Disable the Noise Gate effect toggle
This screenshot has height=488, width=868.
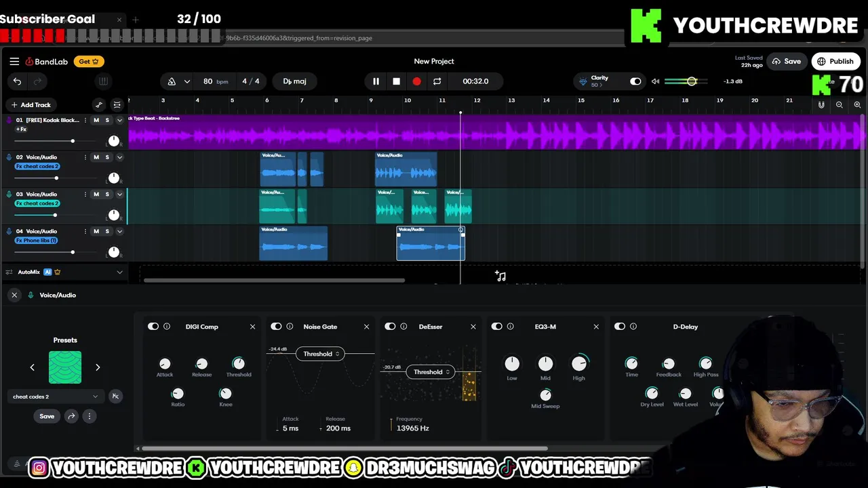coord(276,327)
